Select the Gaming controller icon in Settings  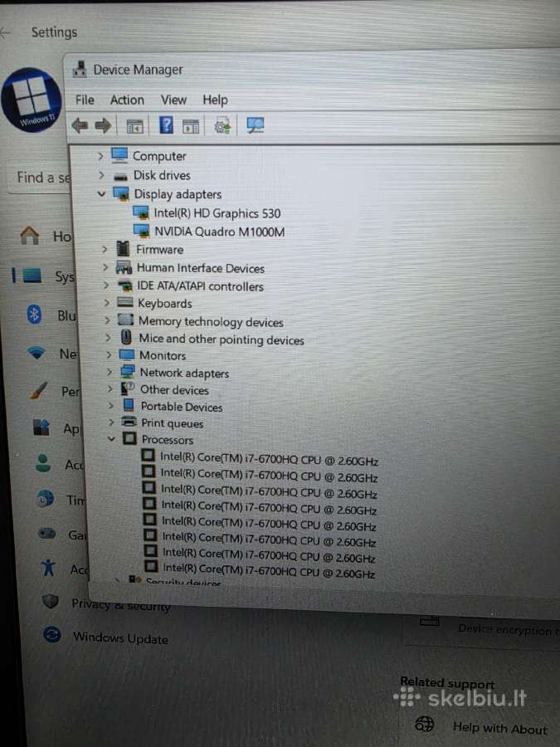(x=46, y=533)
